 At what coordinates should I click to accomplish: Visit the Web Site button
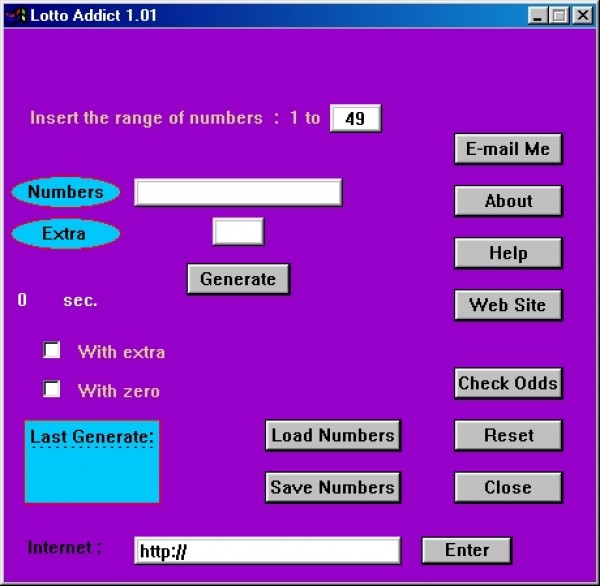point(508,305)
